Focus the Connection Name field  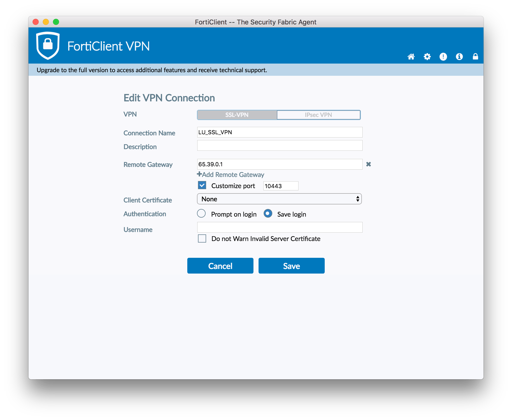[280, 132]
